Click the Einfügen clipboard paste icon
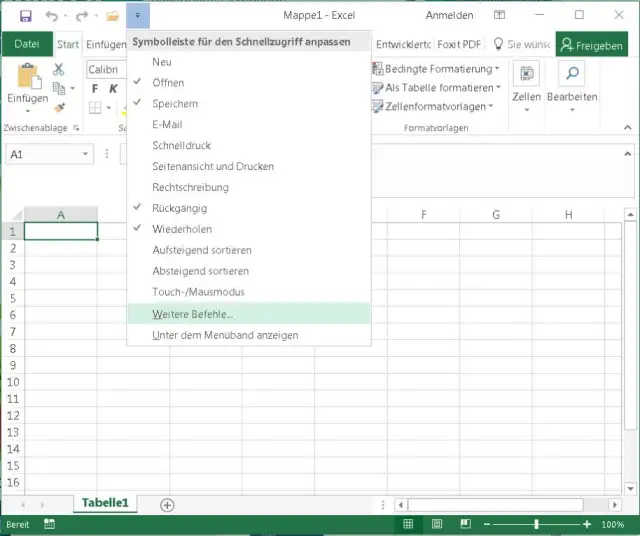 pyautogui.click(x=27, y=78)
